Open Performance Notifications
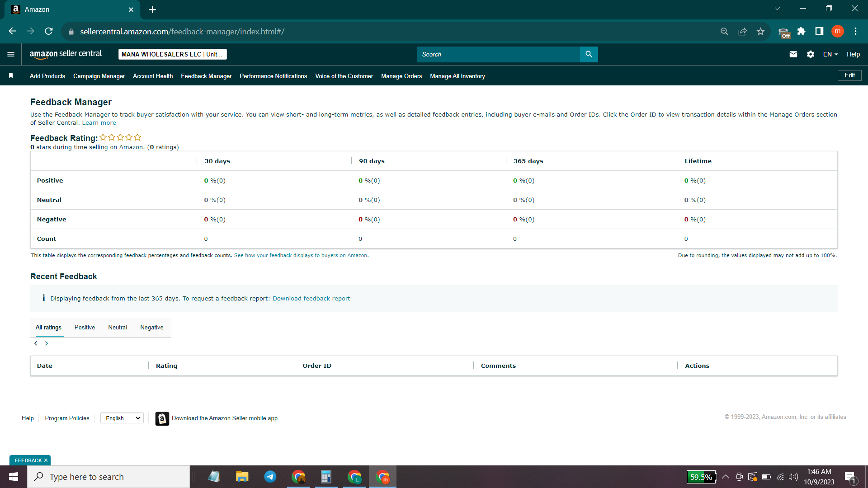Screen dimensions: 868x488 (274, 76)
